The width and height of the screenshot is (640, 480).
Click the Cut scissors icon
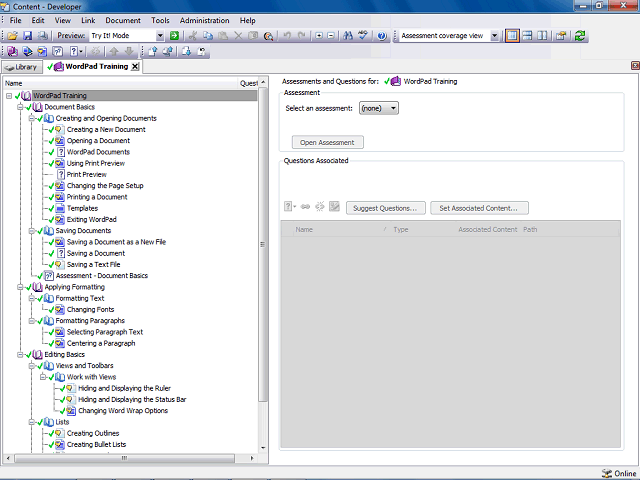point(193,36)
